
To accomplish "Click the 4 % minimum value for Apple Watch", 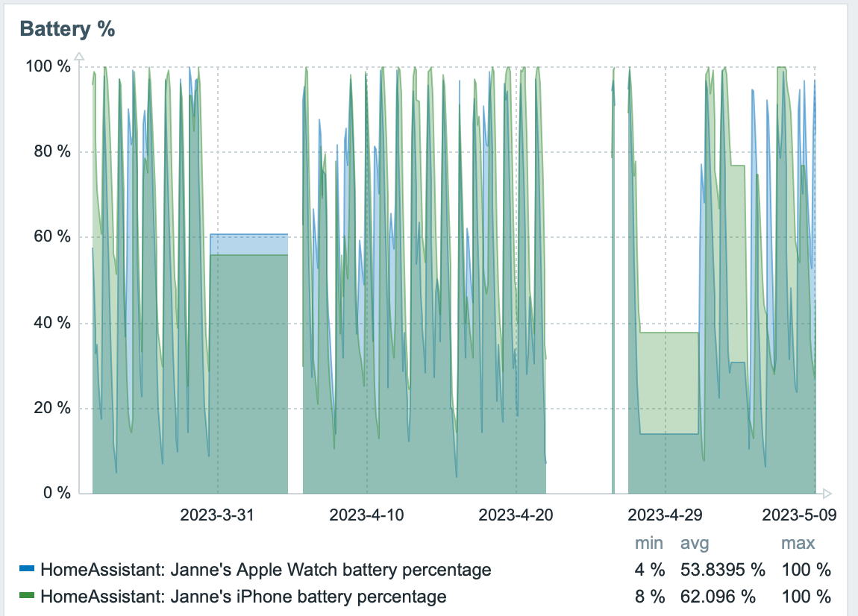I will (649, 571).
